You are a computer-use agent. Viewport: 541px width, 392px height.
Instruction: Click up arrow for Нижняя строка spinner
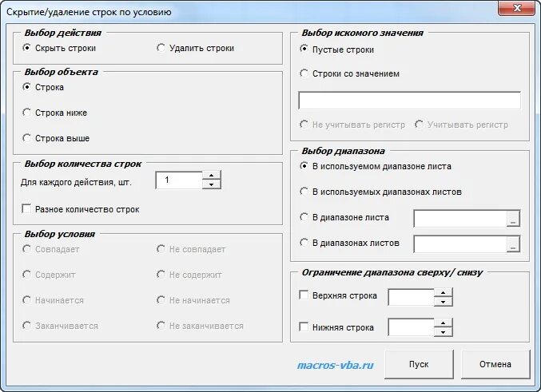pos(443,323)
